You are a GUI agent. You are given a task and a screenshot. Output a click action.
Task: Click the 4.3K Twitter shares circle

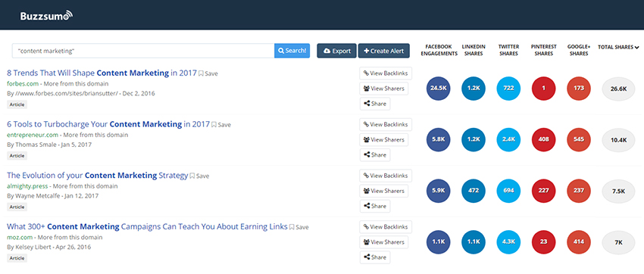click(508, 242)
